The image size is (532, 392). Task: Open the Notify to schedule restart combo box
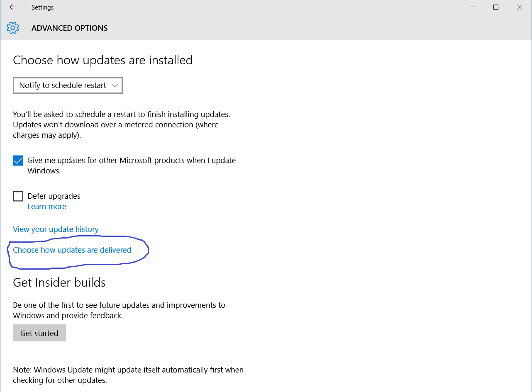click(x=68, y=85)
